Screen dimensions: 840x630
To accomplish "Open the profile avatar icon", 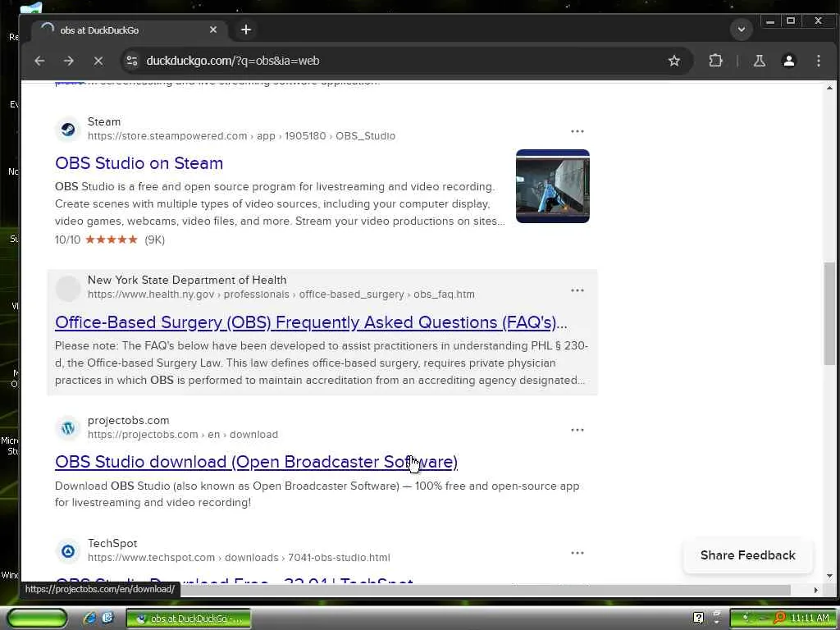I will [788, 61].
